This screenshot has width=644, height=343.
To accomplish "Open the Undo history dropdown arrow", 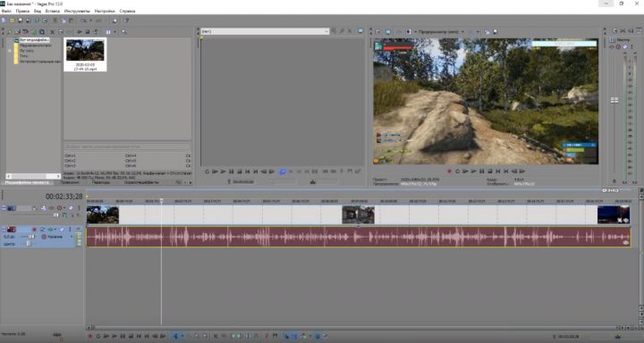I will pyautogui.click(x=90, y=21).
